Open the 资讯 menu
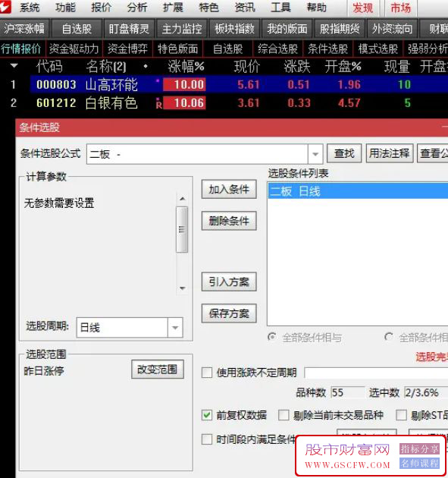This screenshot has height=478, width=448. pos(245,8)
